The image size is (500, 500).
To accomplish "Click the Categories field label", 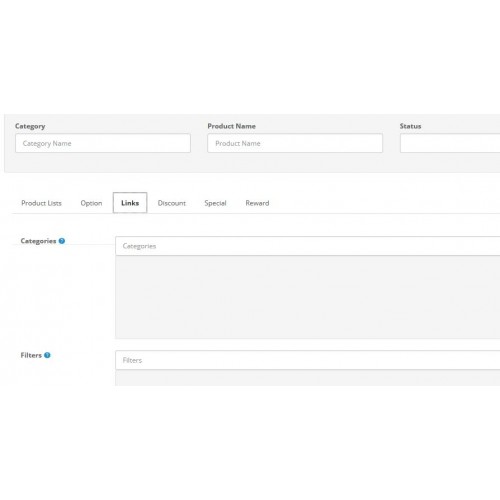I will (x=38, y=241).
